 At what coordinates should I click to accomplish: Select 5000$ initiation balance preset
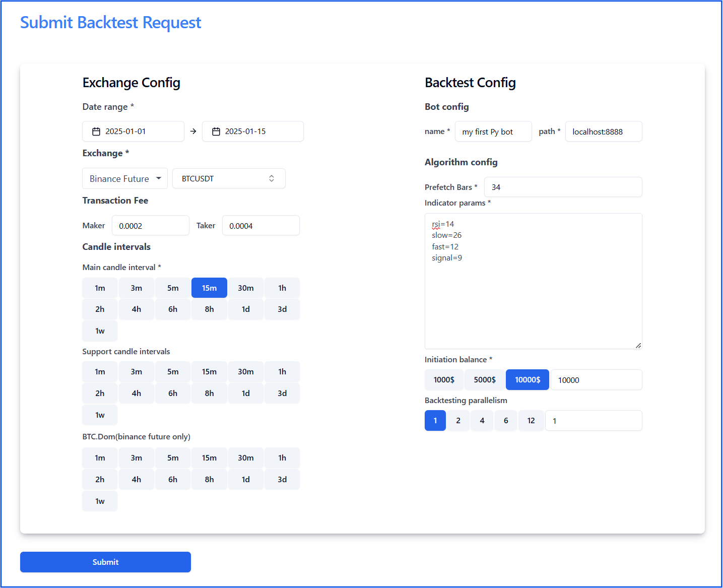[x=485, y=380]
